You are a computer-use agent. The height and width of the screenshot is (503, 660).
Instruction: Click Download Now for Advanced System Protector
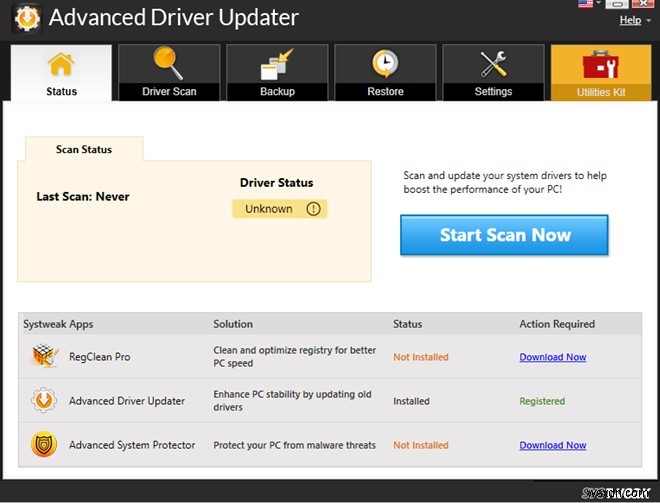click(x=553, y=445)
